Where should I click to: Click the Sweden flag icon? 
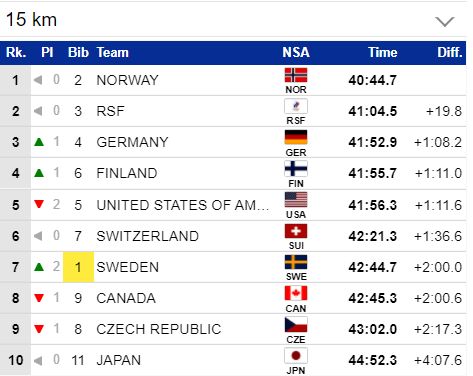pyautogui.click(x=296, y=262)
